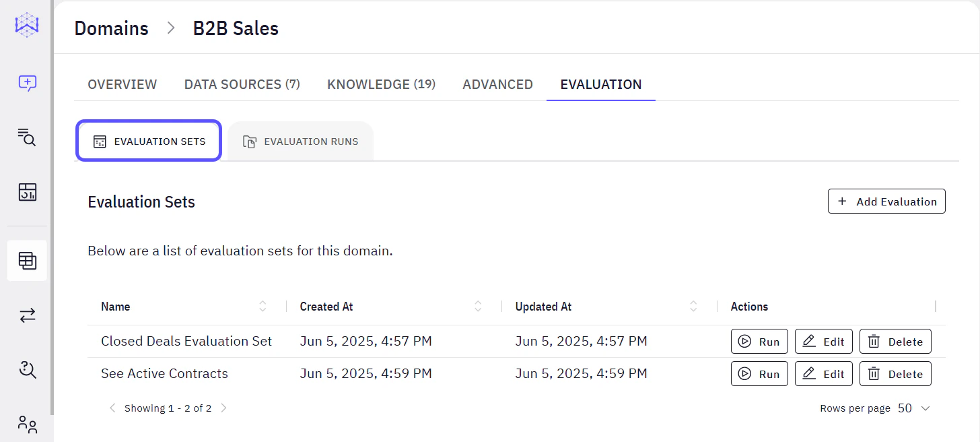Toggle the Evaluation Sets view

[x=148, y=140]
